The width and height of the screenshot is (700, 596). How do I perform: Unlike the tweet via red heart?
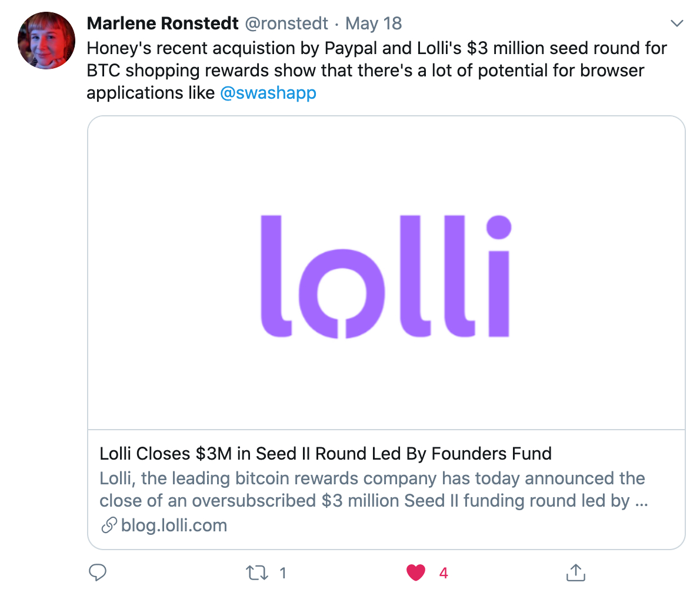(x=416, y=572)
